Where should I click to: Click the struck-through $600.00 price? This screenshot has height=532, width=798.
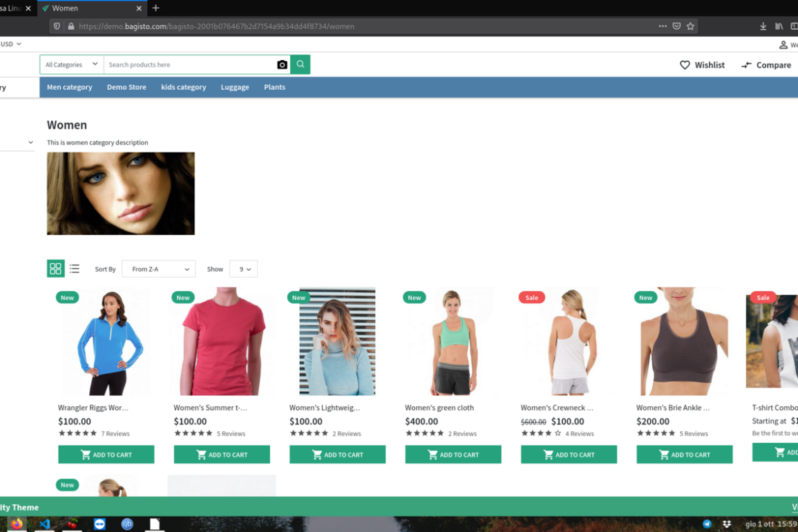pyautogui.click(x=533, y=422)
